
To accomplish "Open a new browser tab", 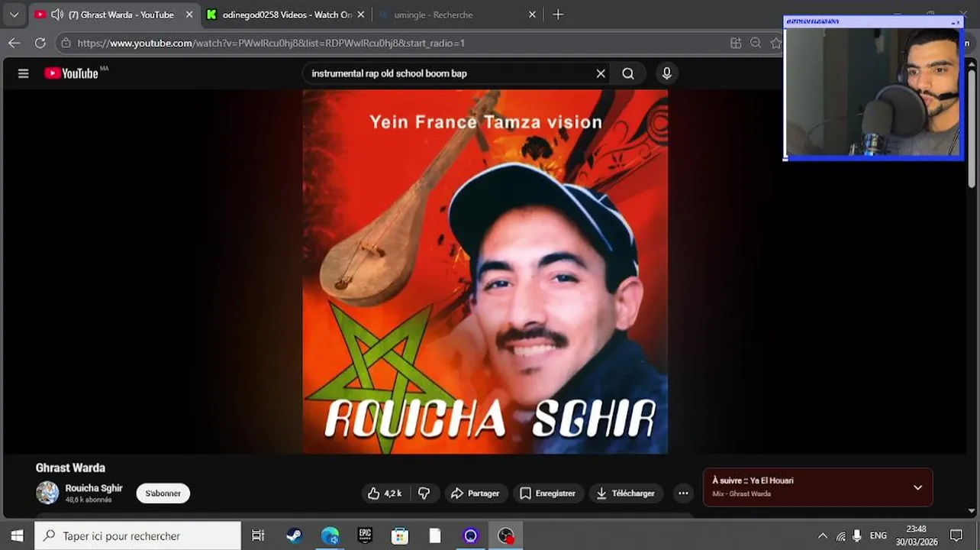I will [x=558, y=15].
